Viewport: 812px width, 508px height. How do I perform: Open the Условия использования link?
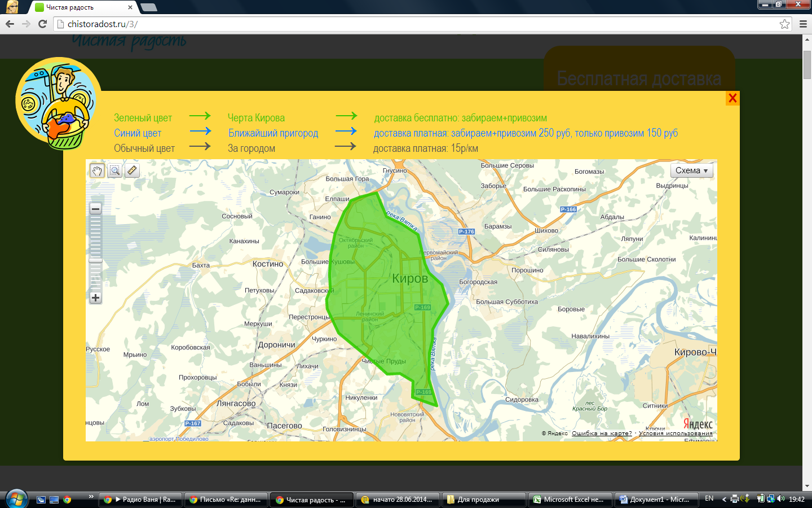pyautogui.click(x=676, y=433)
